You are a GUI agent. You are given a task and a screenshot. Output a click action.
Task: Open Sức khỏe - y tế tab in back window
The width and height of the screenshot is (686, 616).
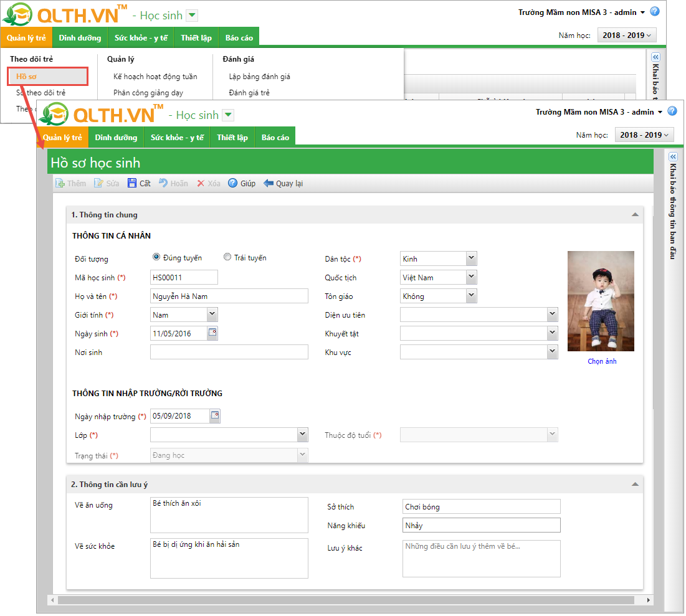(141, 37)
